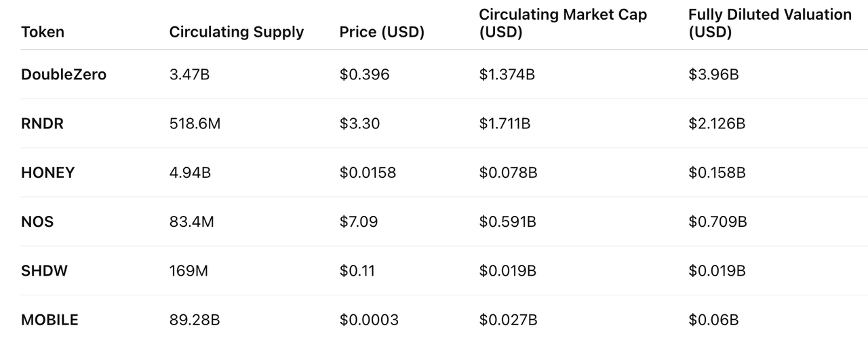
Task: Select the RNDR token row label
Action: 42,124
